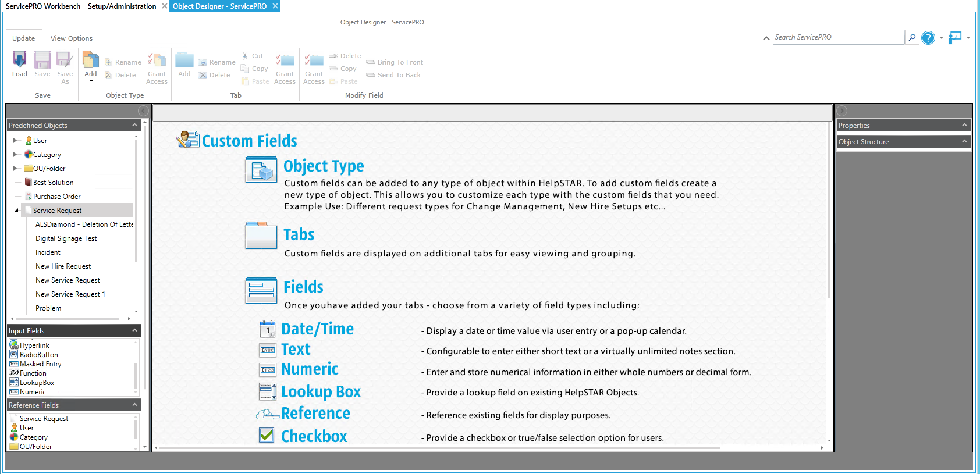Select New Hire Request in the tree

(63, 266)
